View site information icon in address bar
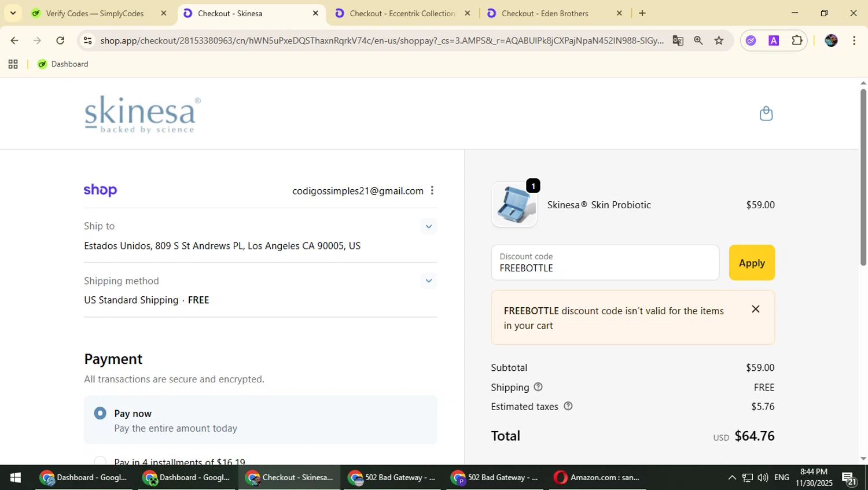 (x=87, y=40)
